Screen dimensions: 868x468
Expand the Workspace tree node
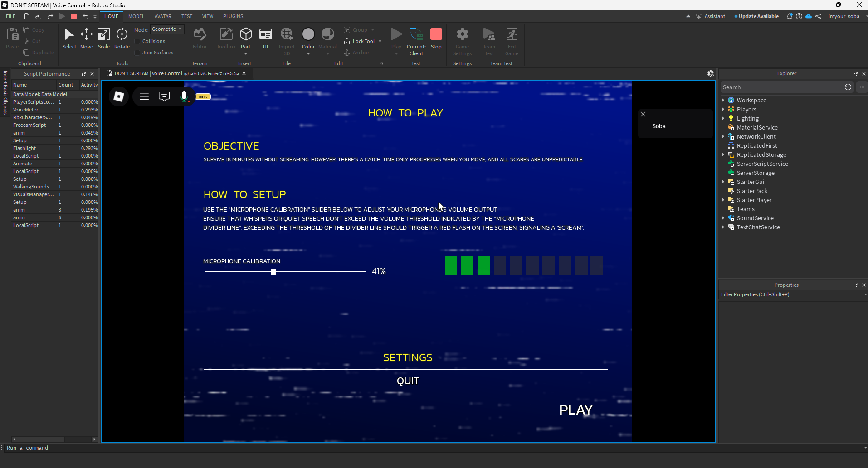723,100
